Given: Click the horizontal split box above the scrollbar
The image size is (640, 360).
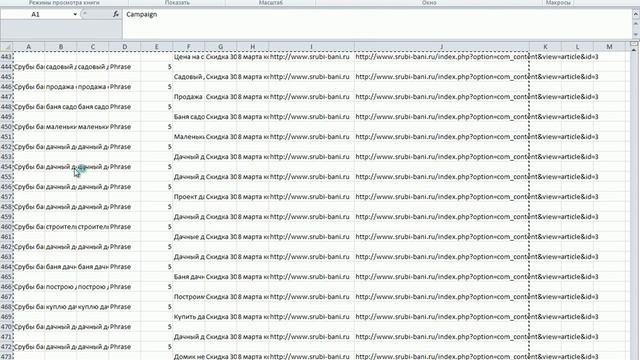Looking at the screenshot, I should point(634,44).
